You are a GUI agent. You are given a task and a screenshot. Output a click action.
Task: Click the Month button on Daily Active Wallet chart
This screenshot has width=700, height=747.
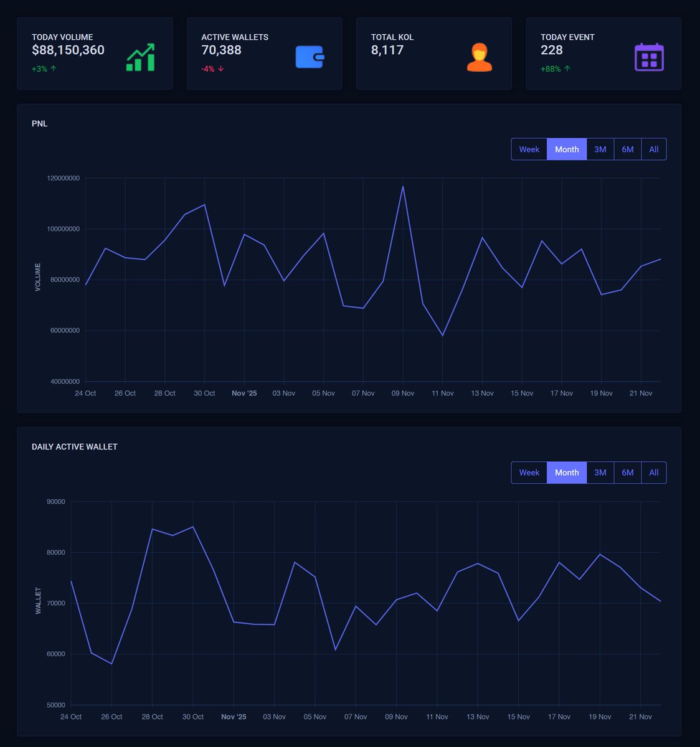coord(566,472)
